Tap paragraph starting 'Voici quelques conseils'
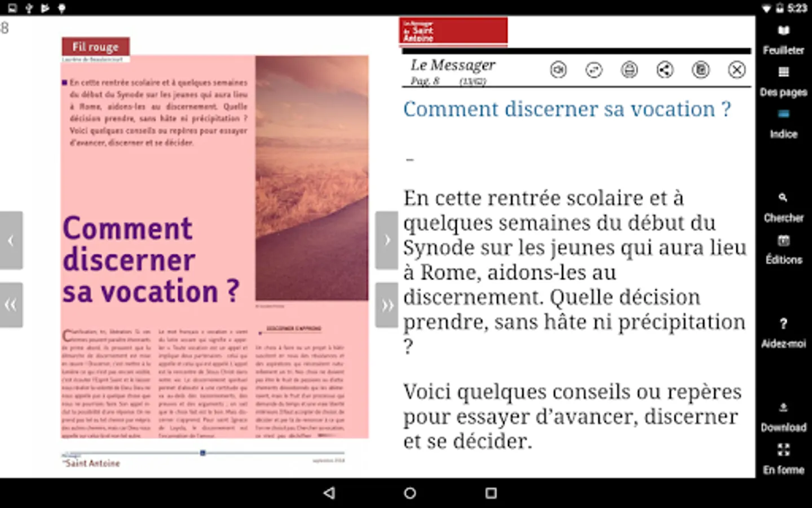The width and height of the screenshot is (812, 508). [572, 417]
